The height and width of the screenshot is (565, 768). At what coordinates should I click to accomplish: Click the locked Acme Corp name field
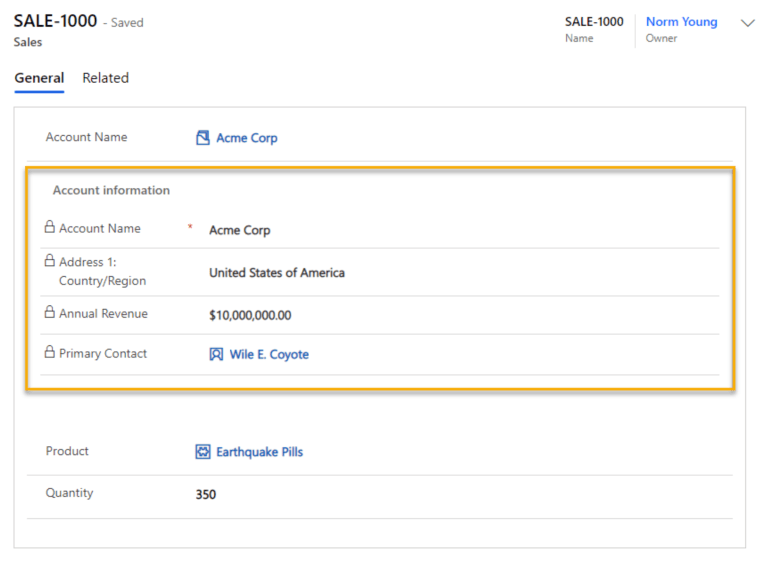click(240, 230)
